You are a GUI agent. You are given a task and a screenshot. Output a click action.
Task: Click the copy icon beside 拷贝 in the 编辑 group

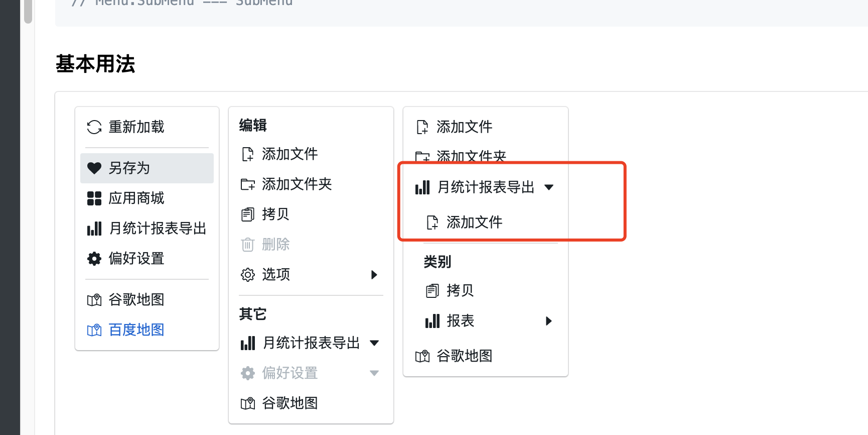(x=248, y=214)
